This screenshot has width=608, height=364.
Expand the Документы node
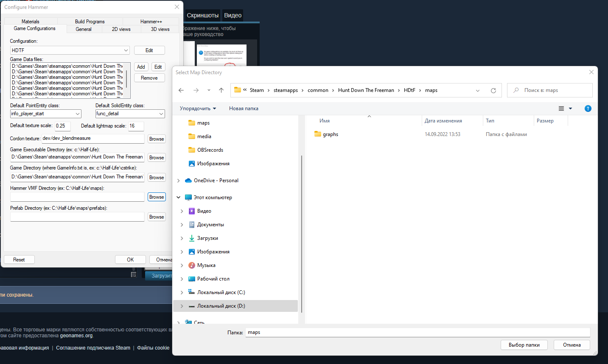182,225
